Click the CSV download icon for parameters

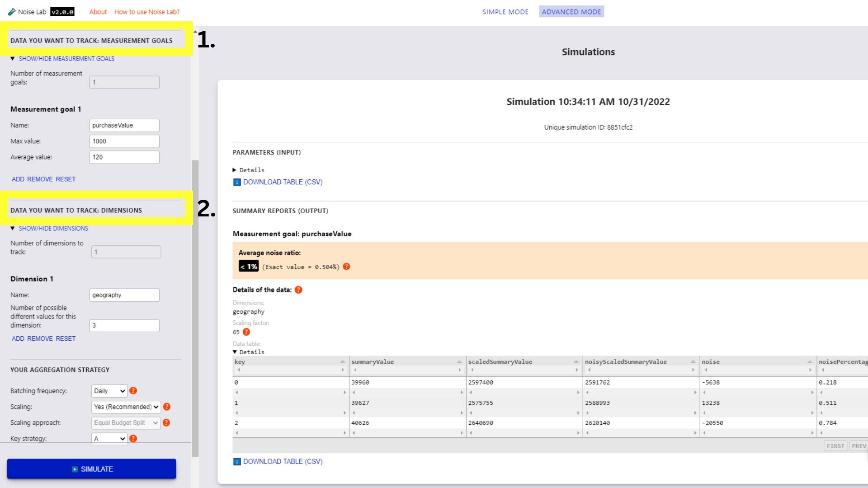click(237, 182)
